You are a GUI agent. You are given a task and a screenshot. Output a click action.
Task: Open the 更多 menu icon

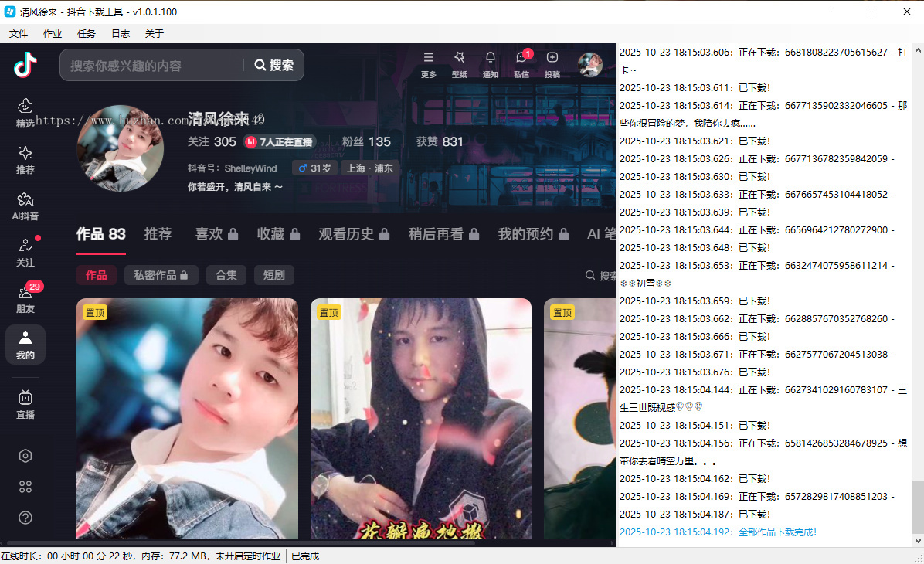coord(429,64)
